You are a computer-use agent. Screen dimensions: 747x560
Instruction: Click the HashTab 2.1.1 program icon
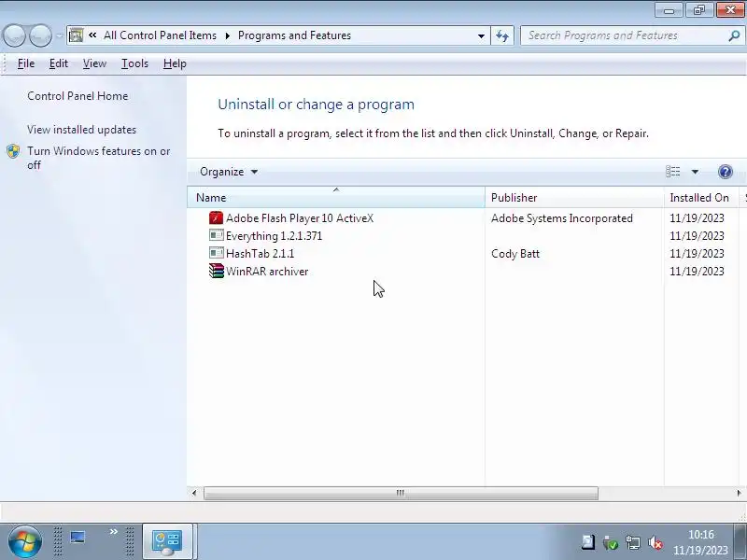[216, 253]
